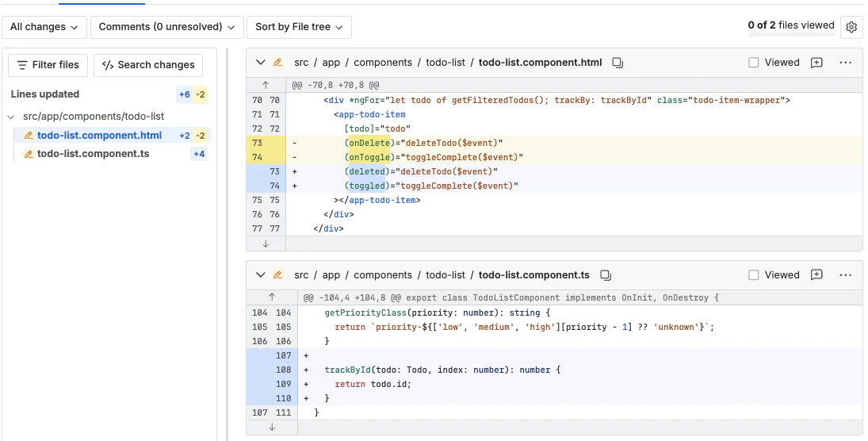This screenshot has width=868, height=441.
Task: Collapse the todo-list.component.html diff
Action: click(260, 63)
